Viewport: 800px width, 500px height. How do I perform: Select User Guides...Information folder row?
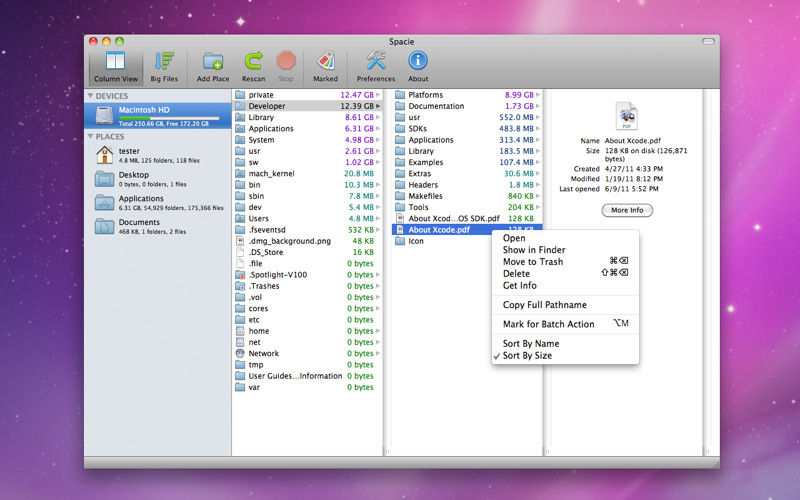click(307, 376)
